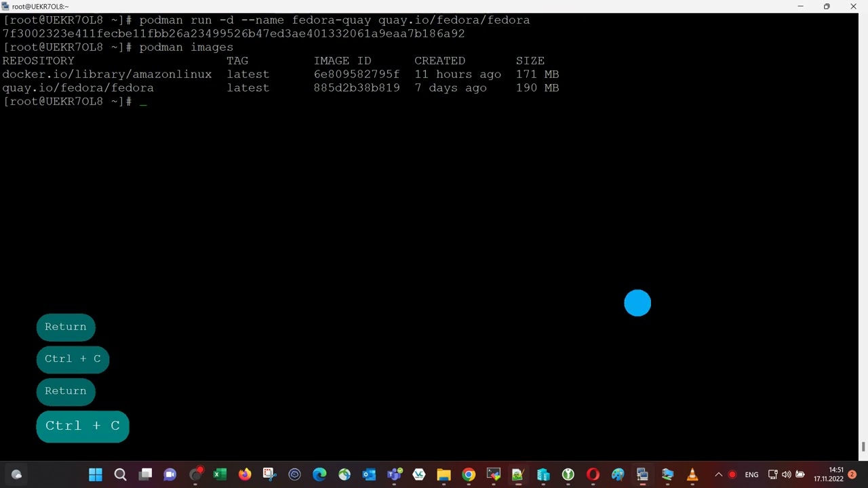Open the battery tray icon
The image size is (868, 488).
pyautogui.click(x=800, y=474)
